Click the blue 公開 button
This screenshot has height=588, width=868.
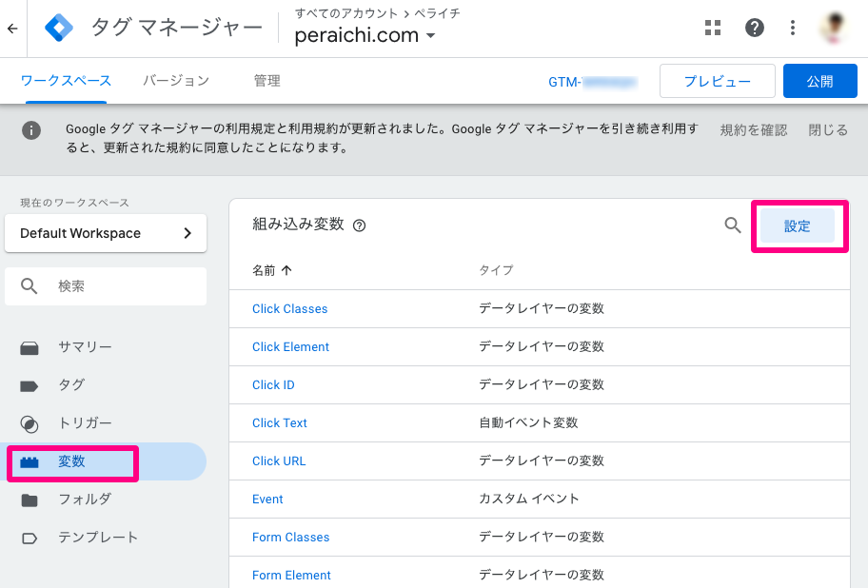pos(819,81)
